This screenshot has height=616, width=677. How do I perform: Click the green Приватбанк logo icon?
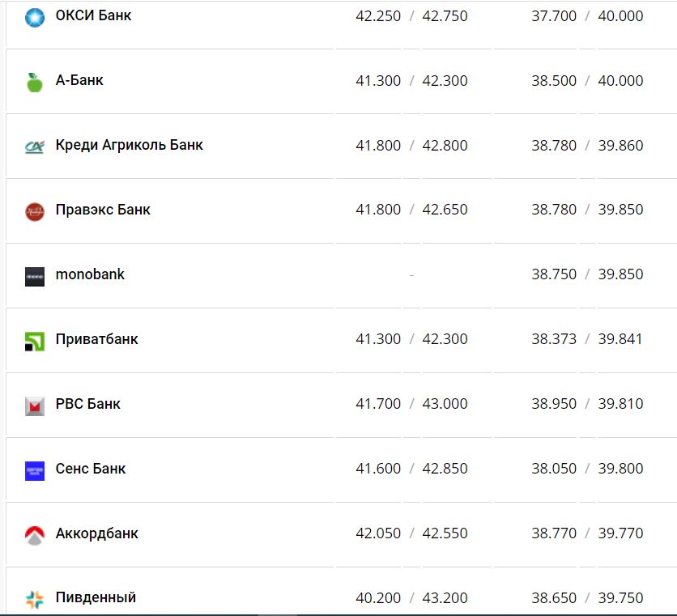(34, 341)
